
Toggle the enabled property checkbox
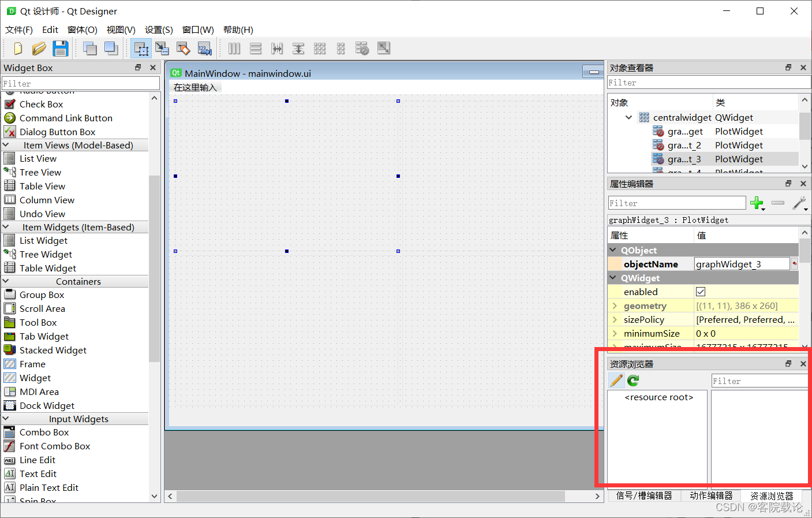pos(701,292)
